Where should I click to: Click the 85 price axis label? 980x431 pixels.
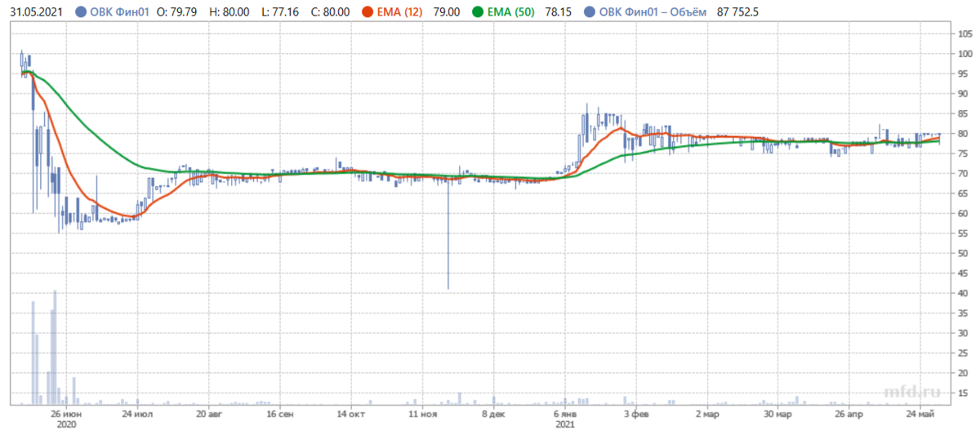tap(963, 113)
